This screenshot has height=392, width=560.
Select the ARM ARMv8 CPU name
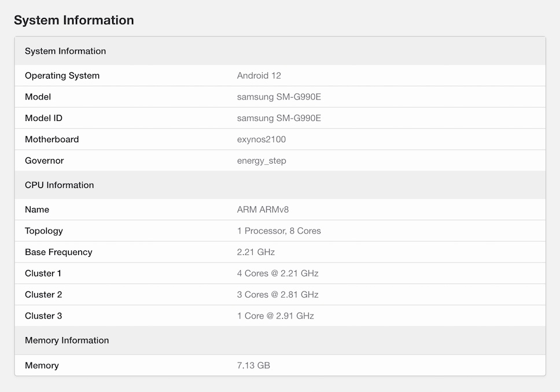tap(262, 209)
